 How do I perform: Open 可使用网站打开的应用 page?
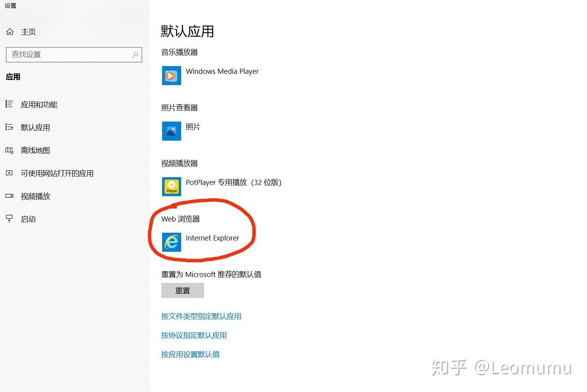coord(57,173)
